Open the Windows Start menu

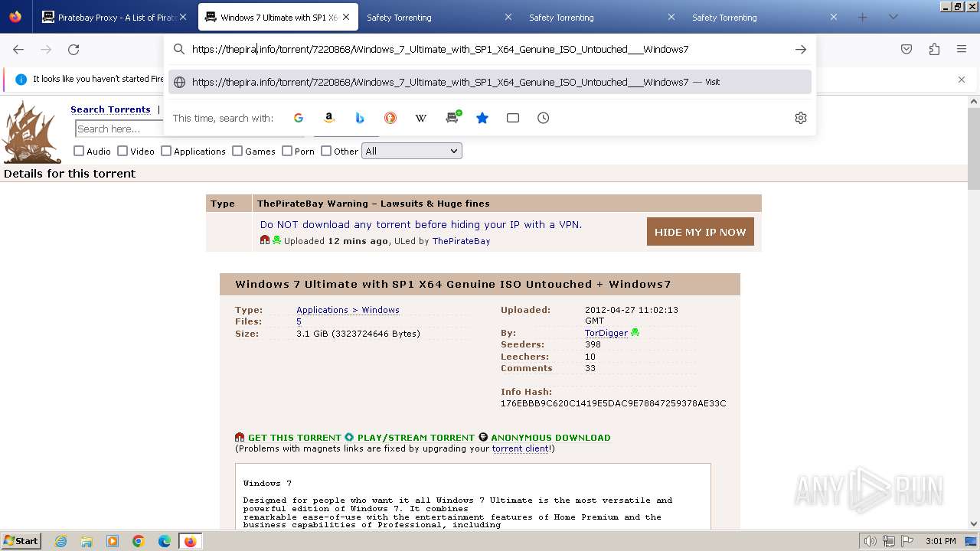(x=21, y=541)
